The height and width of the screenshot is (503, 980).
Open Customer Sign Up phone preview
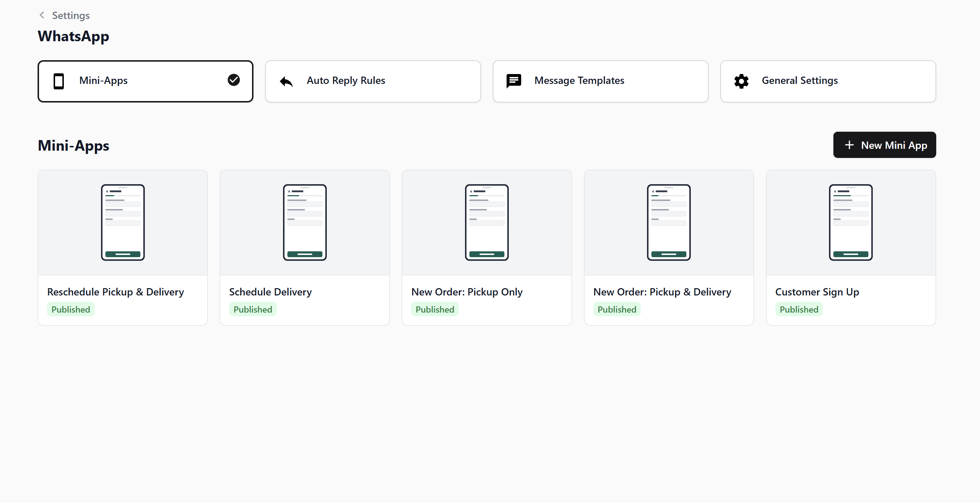851,223
